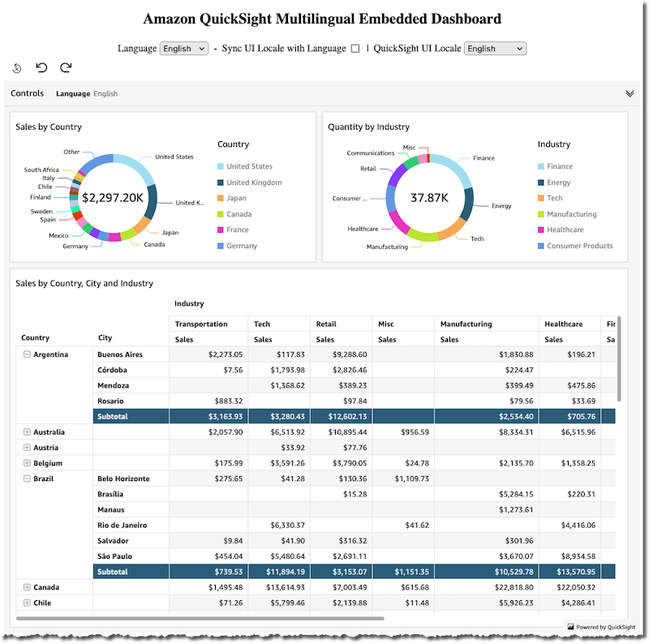Click the Finance legend swatch

540,166
